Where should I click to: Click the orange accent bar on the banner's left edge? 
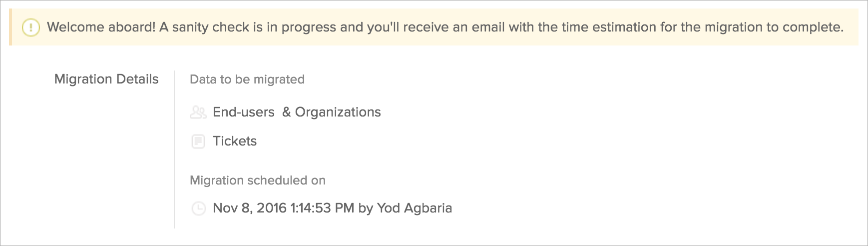click(x=10, y=27)
